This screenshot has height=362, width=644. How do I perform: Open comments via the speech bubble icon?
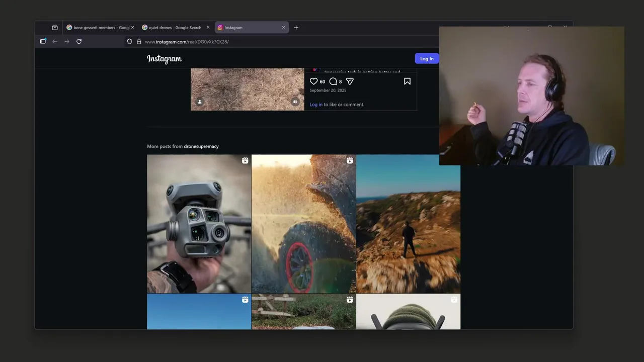click(333, 81)
